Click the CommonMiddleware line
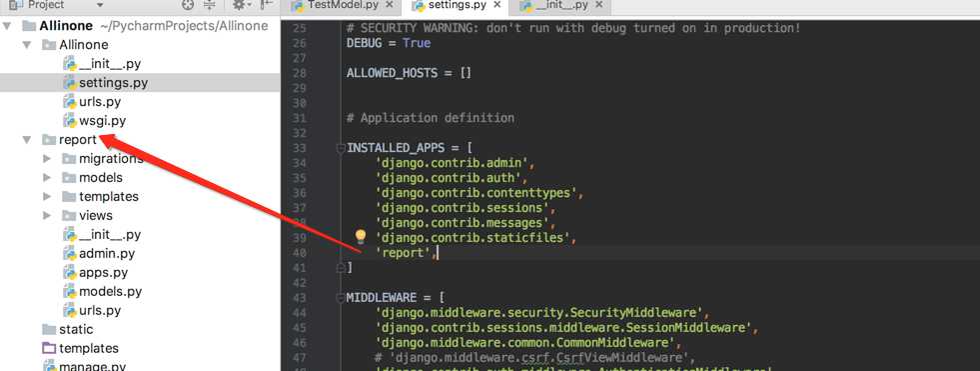Viewport: 980px width, 371px height. (x=527, y=343)
